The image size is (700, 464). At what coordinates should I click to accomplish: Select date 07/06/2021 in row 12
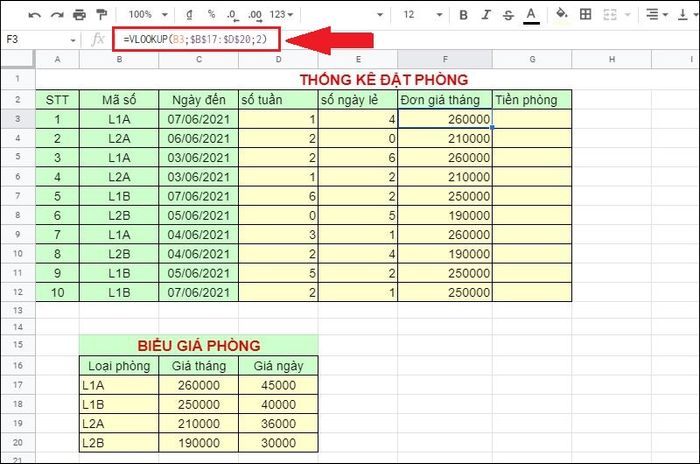(x=199, y=293)
